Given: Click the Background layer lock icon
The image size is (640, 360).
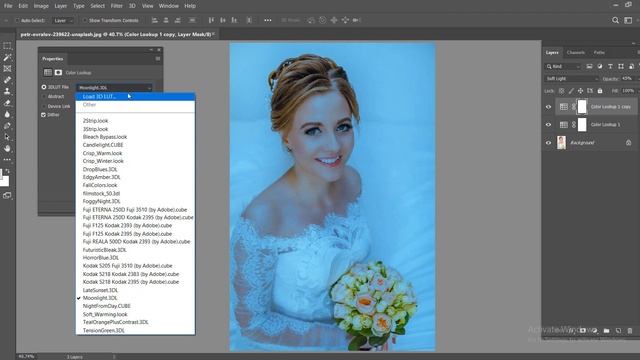Looking at the screenshot, I should pos(629,142).
